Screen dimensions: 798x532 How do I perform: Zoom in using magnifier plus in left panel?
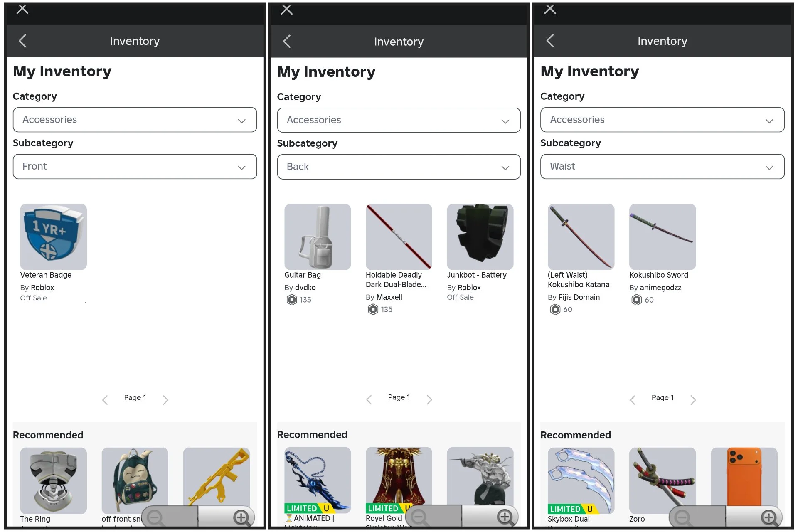tap(241, 517)
